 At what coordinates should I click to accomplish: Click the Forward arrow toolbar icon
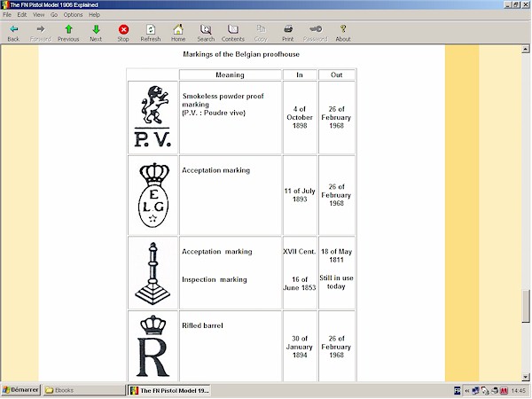[41, 29]
